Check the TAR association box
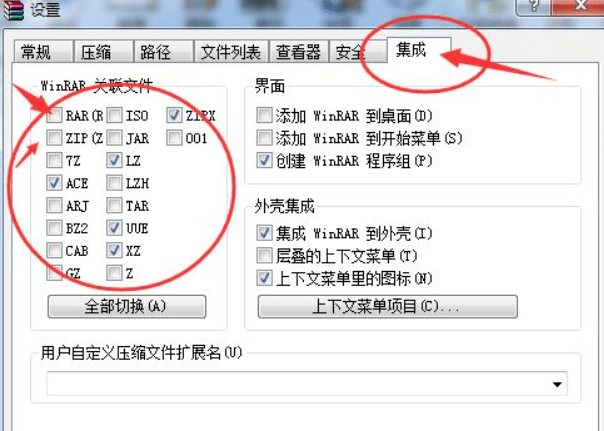The height and width of the screenshot is (431, 604). click(114, 205)
